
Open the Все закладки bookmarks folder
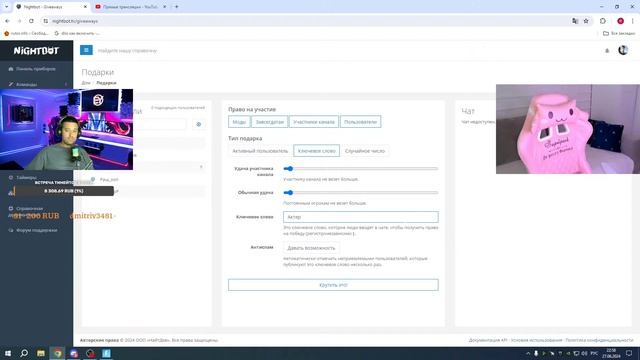click(619, 33)
